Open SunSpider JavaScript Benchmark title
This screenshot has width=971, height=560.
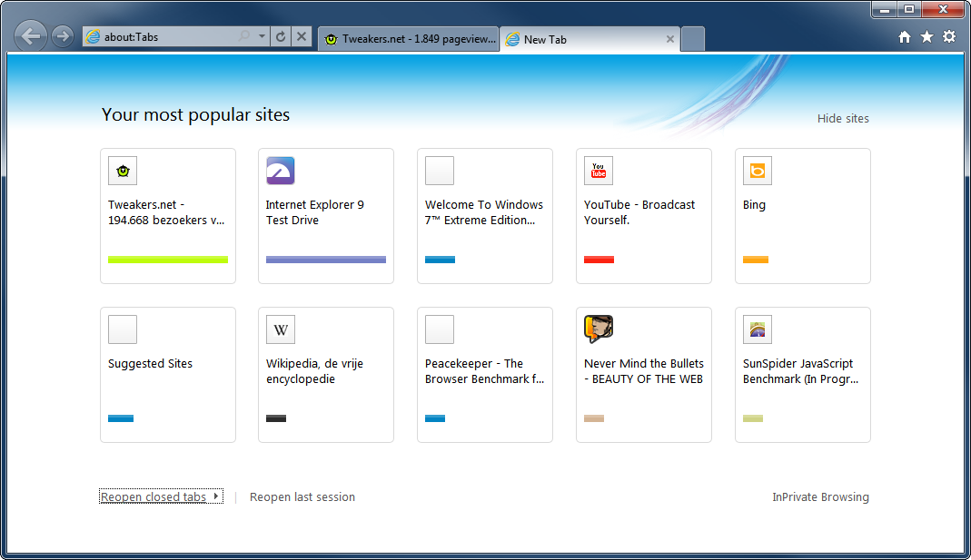801,371
